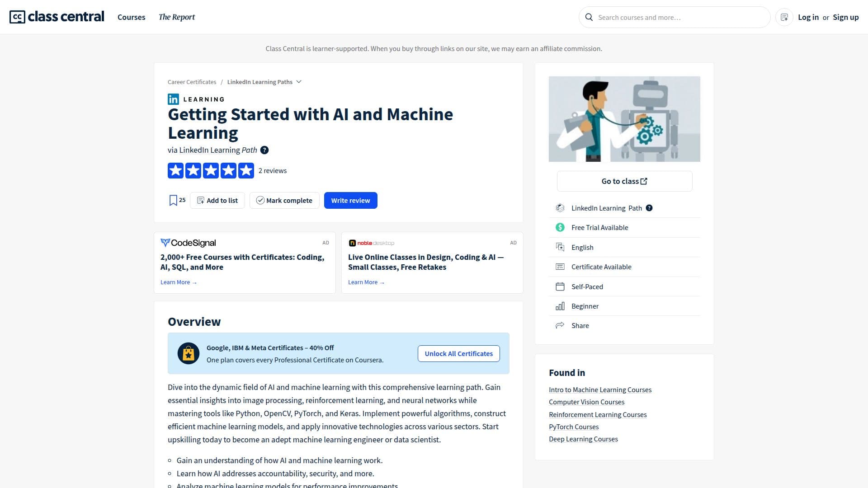Open Computer Vision Courses link
The image size is (868, 488).
coord(586,402)
